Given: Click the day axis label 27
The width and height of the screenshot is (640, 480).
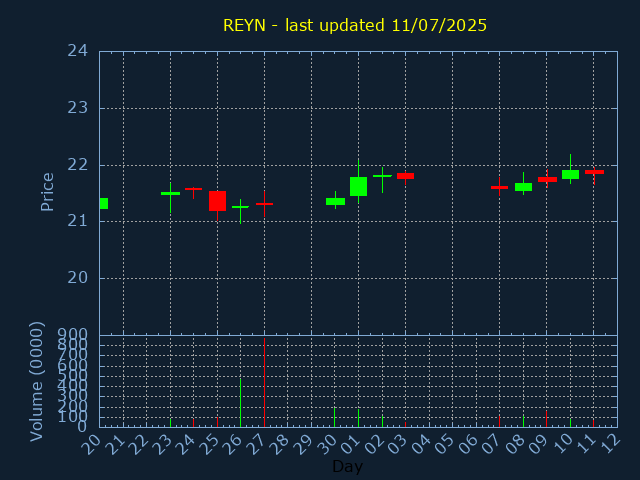Looking at the screenshot, I should [256, 444].
